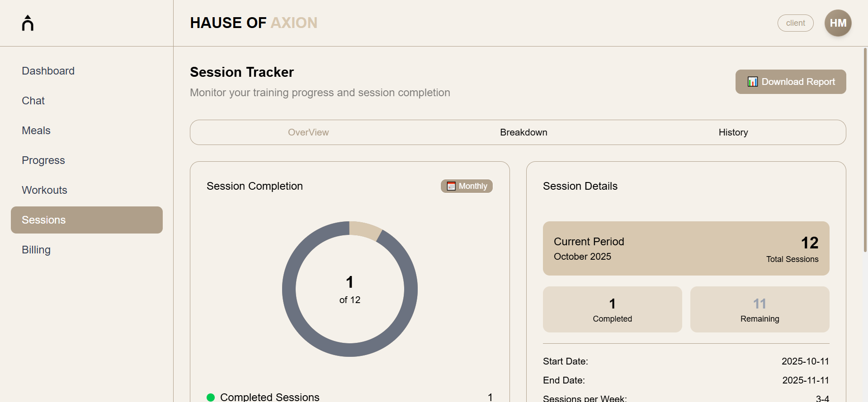This screenshot has height=402, width=868.
Task: Switch to the Breakdown tab
Action: tap(524, 132)
